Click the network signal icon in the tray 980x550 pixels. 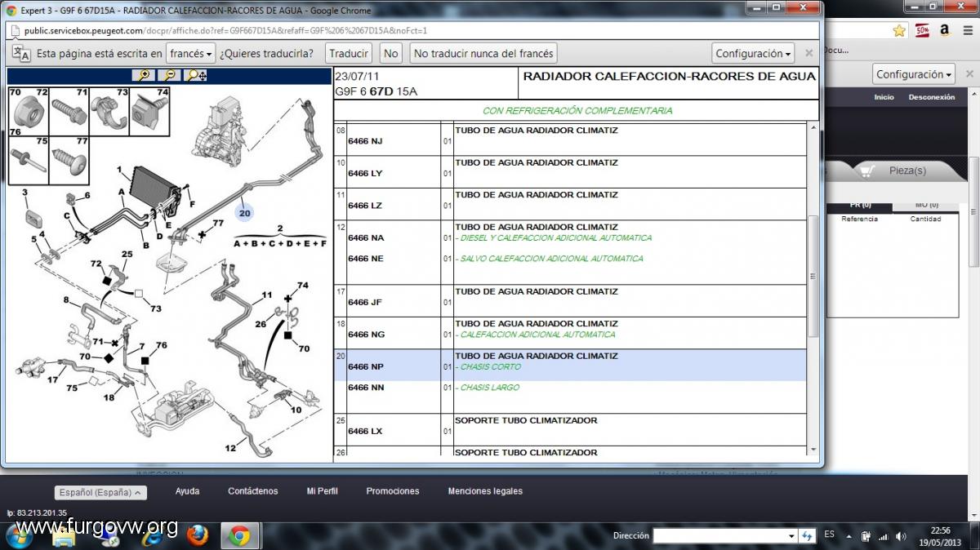tap(883, 536)
